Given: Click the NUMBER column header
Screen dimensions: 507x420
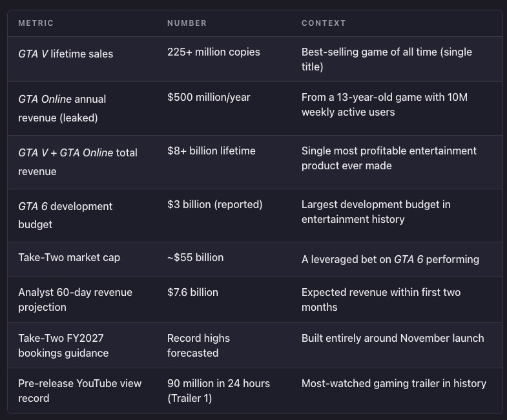Looking at the screenshot, I should [x=187, y=23].
